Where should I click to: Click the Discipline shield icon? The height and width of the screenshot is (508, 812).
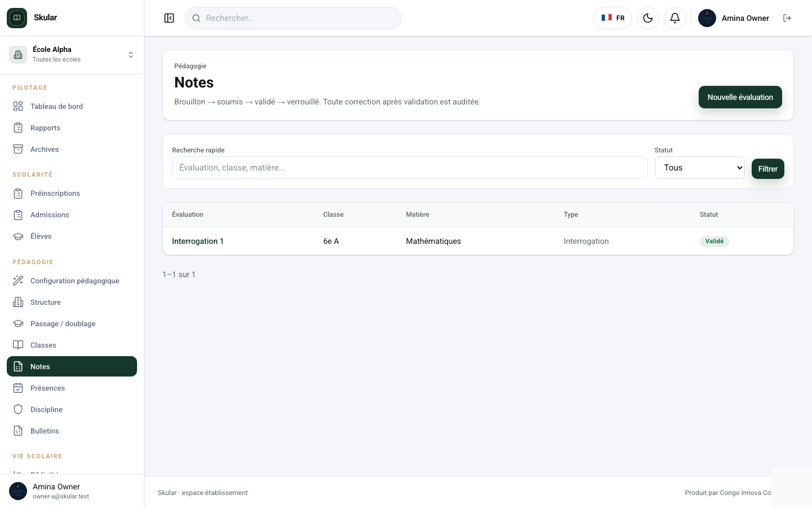[x=18, y=409]
